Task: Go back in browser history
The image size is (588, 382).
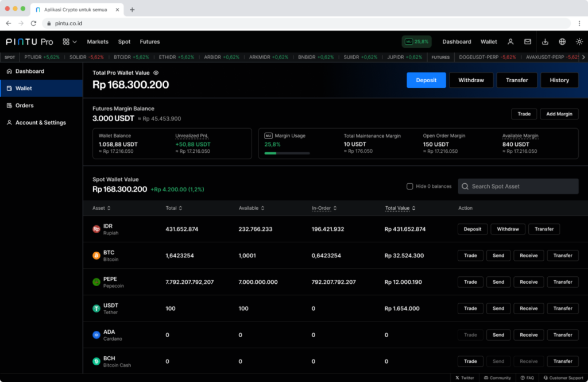Action: (x=8, y=24)
